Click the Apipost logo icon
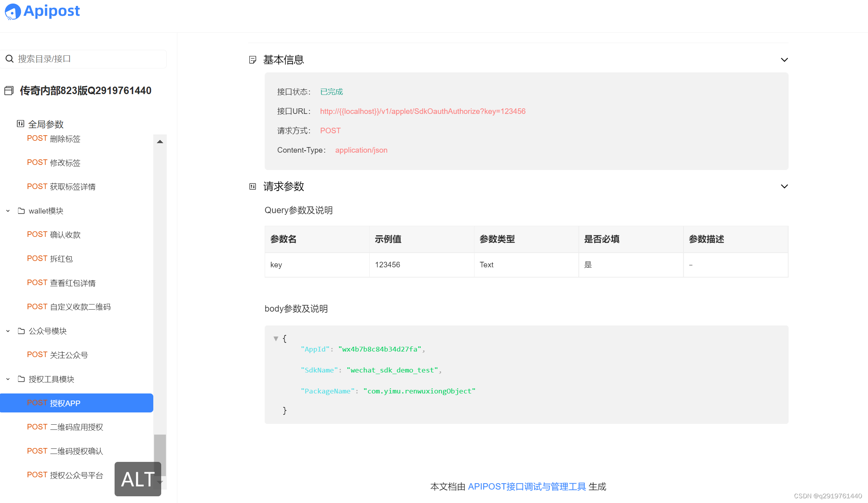This screenshot has width=868, height=503. [x=13, y=11]
